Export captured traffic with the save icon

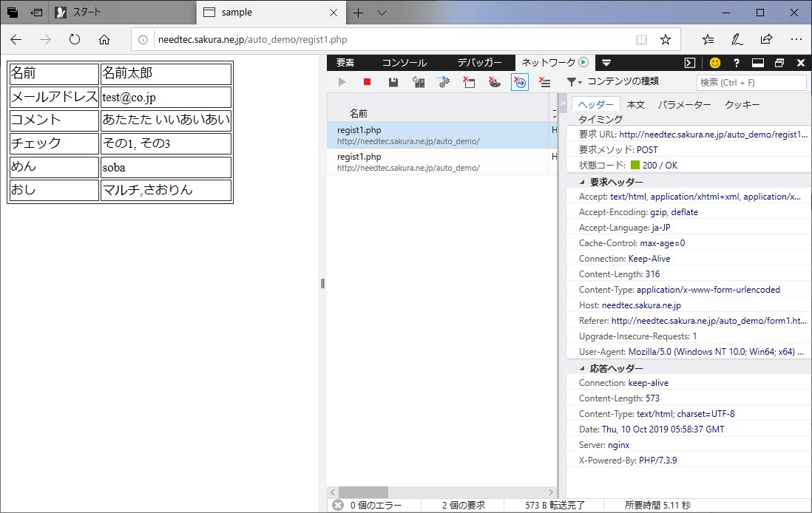(393, 82)
